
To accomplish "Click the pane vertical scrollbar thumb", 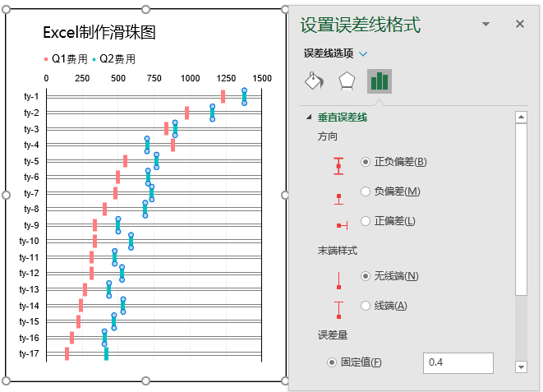I will 521,210.
